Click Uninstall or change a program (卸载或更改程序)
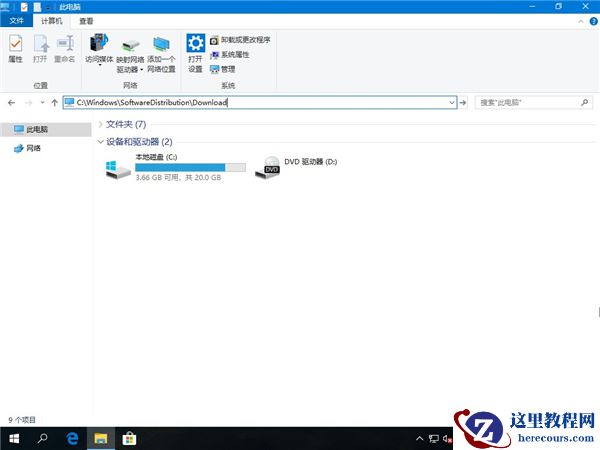Viewport: 600px width, 450px height. tap(240, 40)
